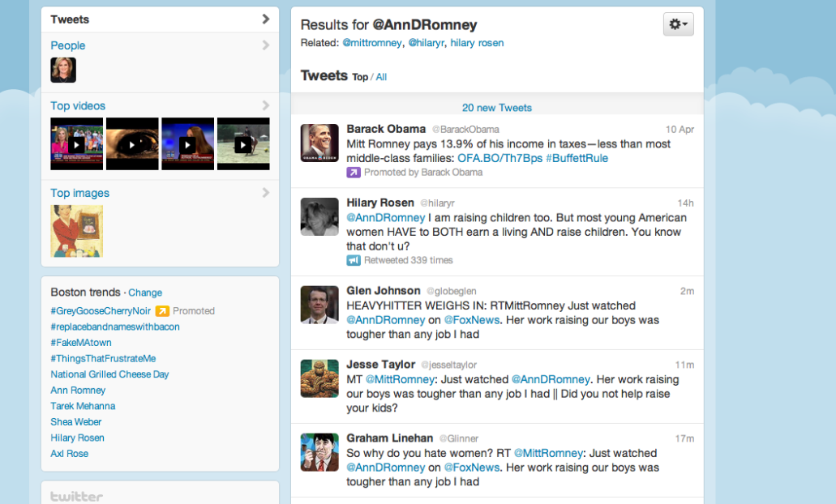Screen dimensions: 836x504
Task: Click Graham Linehan's profile avatar
Action: tap(319, 452)
